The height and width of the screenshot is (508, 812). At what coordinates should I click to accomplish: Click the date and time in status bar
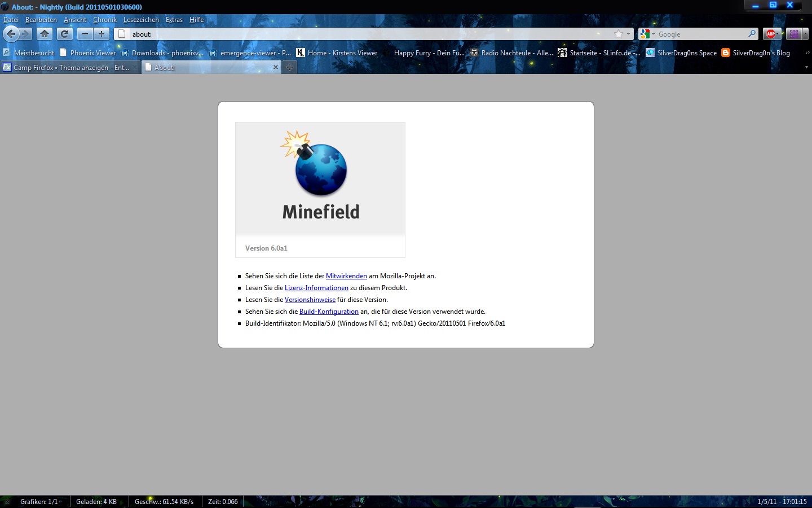click(782, 501)
